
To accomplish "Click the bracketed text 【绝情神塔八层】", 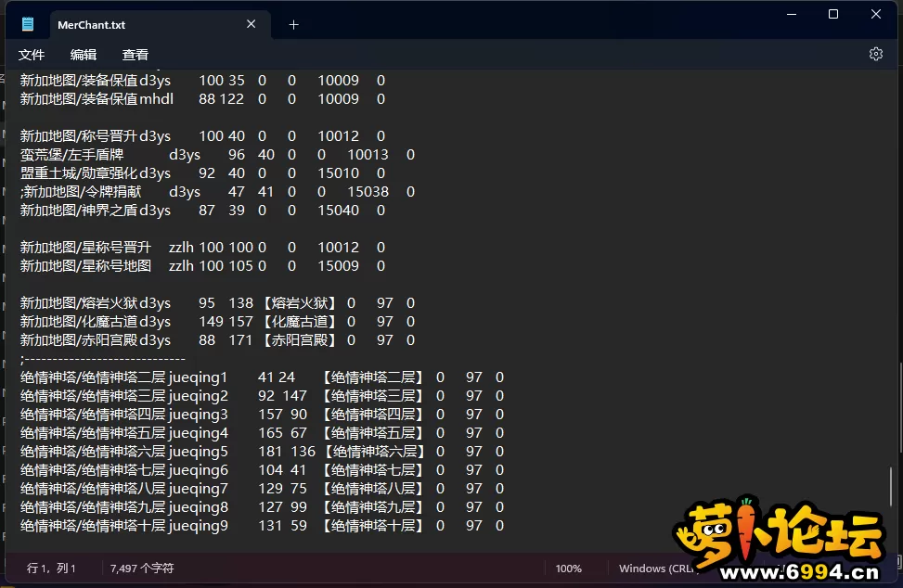I will [373, 489].
